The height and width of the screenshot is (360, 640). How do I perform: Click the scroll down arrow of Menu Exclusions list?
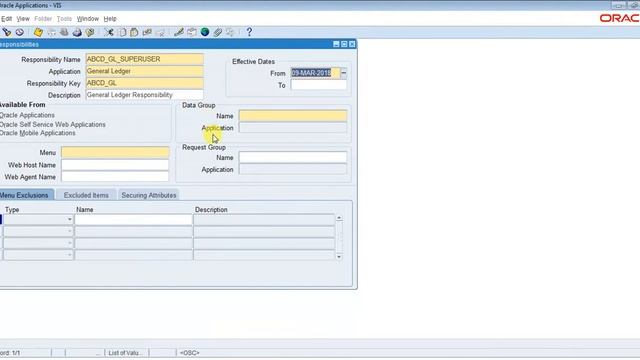click(x=339, y=257)
